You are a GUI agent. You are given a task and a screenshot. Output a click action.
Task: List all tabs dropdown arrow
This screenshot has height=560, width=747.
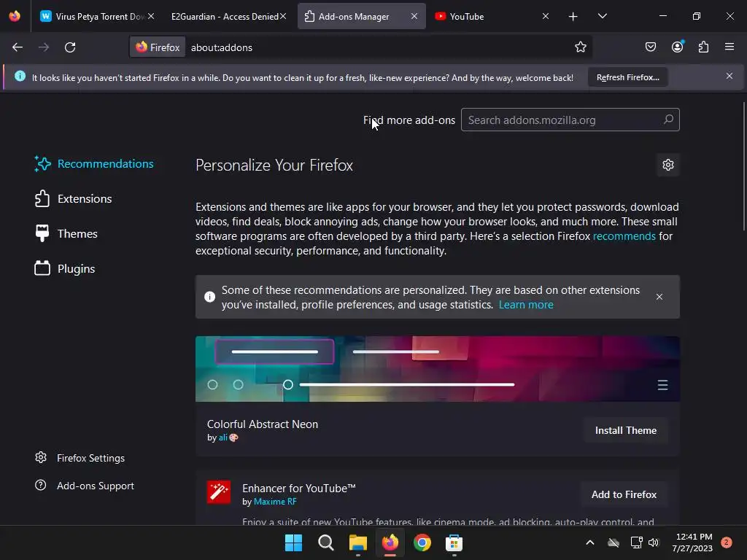point(602,17)
